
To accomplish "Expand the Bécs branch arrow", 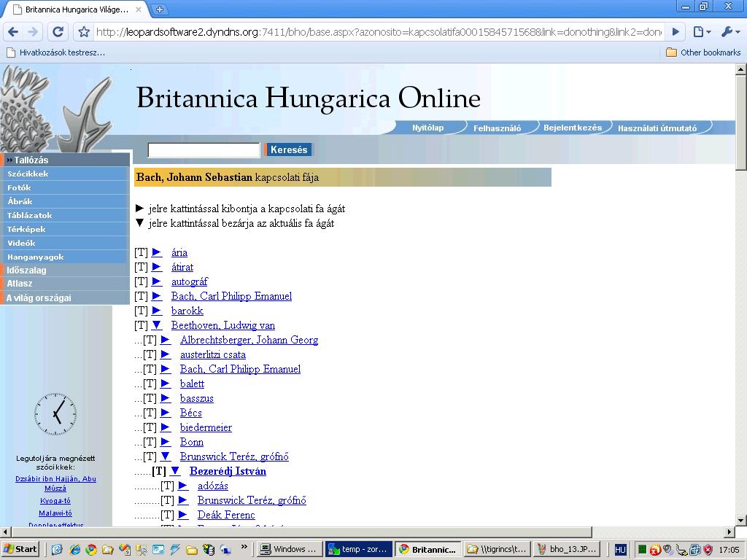I will (166, 413).
